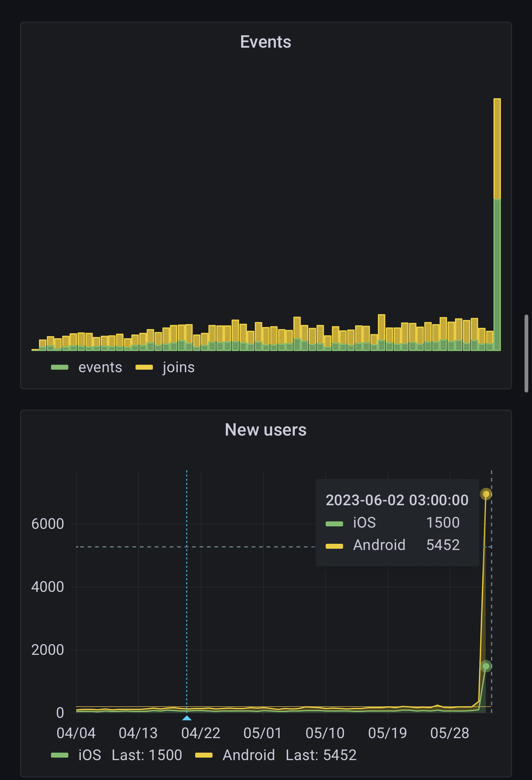Click the 2000 y-axis label

pyautogui.click(x=48, y=650)
